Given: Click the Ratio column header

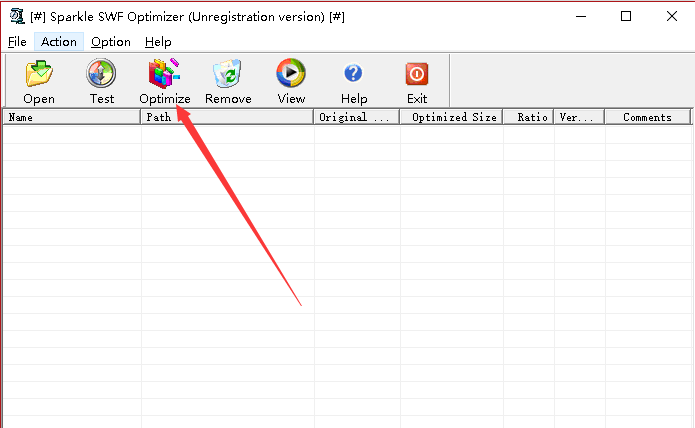Looking at the screenshot, I should point(528,117).
